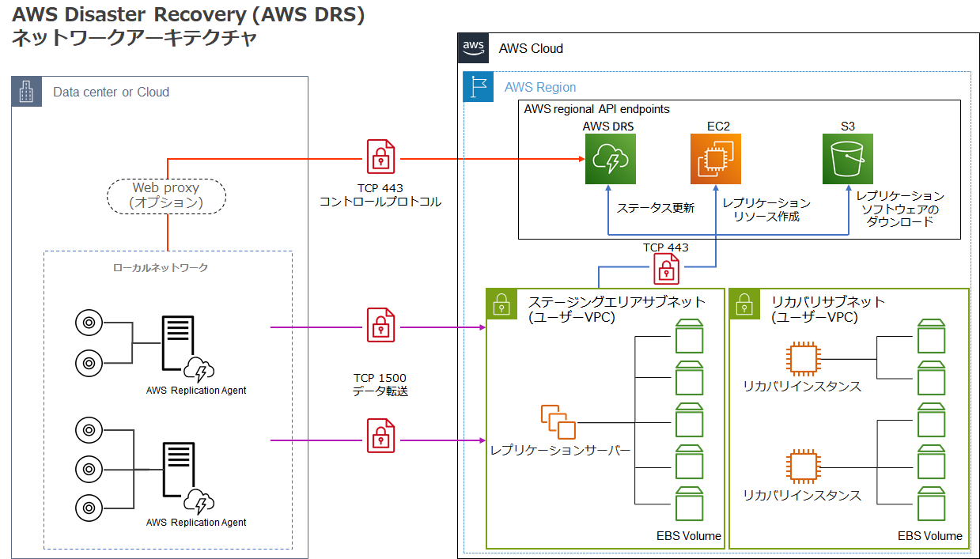This screenshot has height=559, width=980.
Task: Click the AWS Region flag icon
Action: click(478, 87)
